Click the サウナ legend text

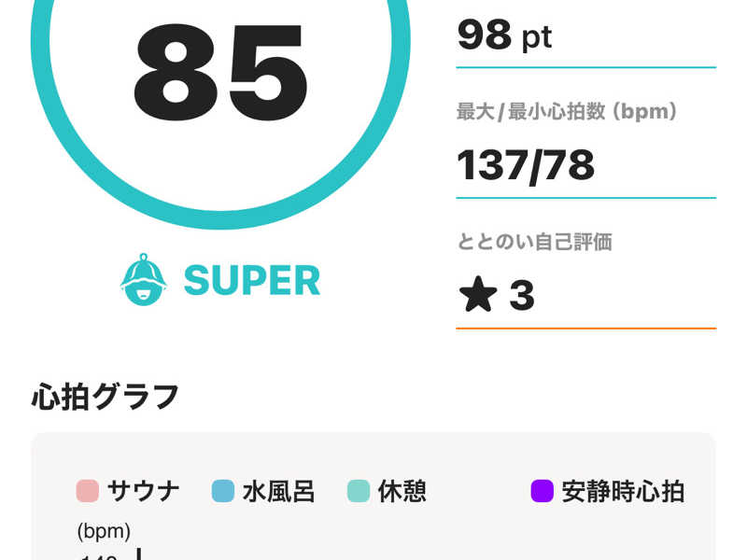click(x=144, y=491)
